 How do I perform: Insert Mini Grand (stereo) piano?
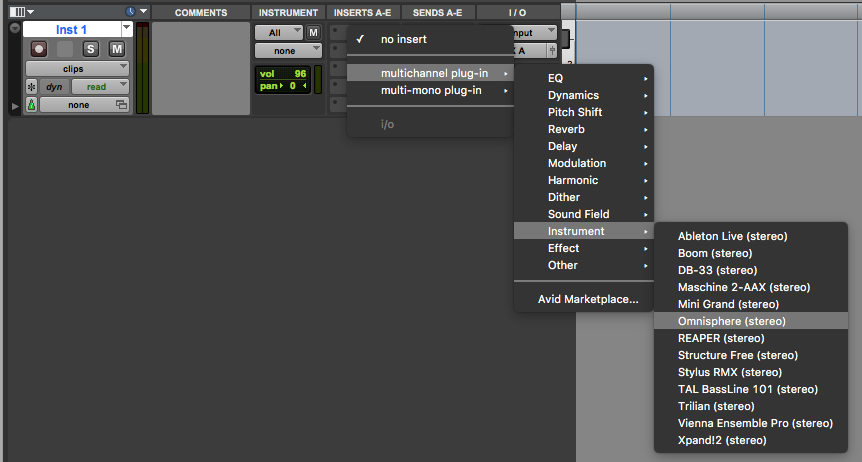tap(751, 305)
